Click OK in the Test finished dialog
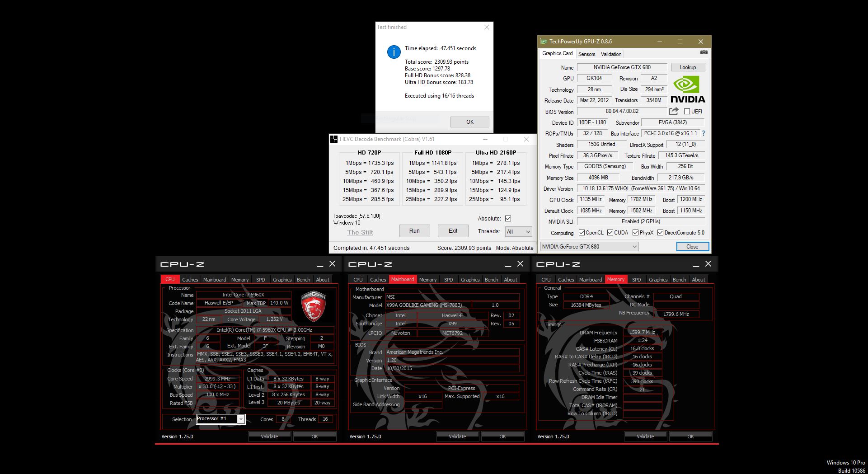Viewport: 868px width, 474px height. [470, 122]
